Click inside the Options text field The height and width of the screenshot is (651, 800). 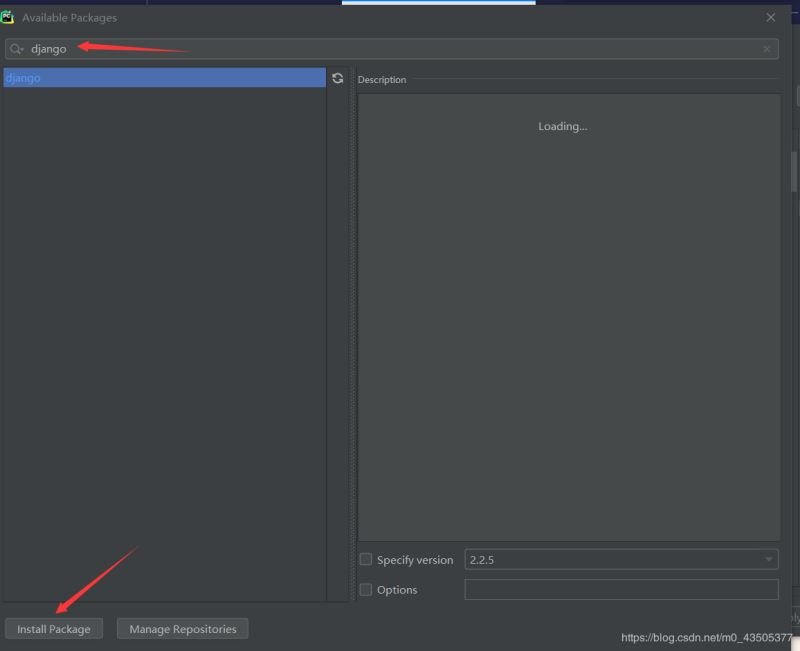point(620,590)
